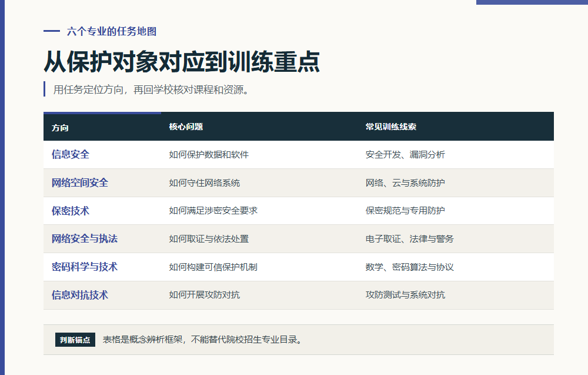
Task: Click the cell 数学、密码算法与协议
Action: tap(409, 267)
